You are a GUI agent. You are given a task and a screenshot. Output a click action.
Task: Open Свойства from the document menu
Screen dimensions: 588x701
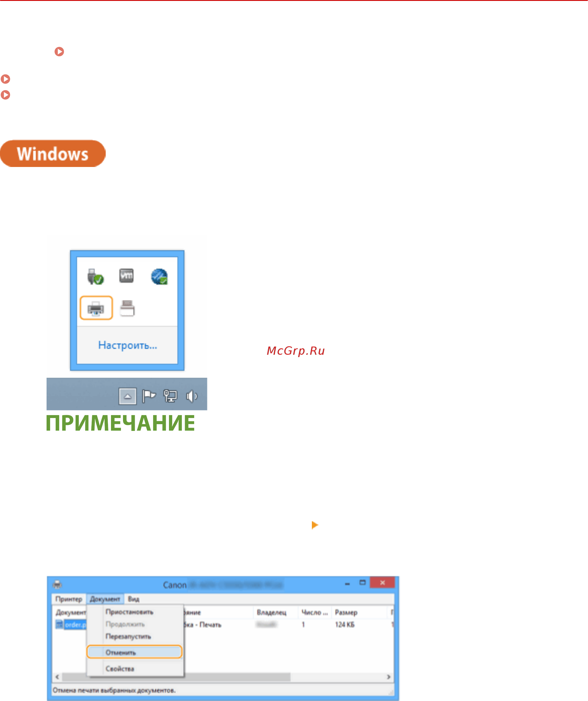pos(120,668)
